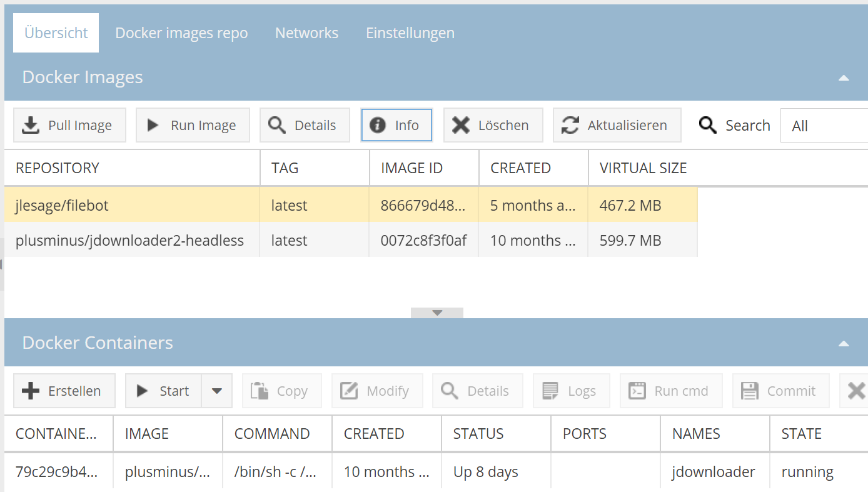Click the 599.7 MB size cell
The width and height of the screenshot is (868, 492).
(643, 240)
